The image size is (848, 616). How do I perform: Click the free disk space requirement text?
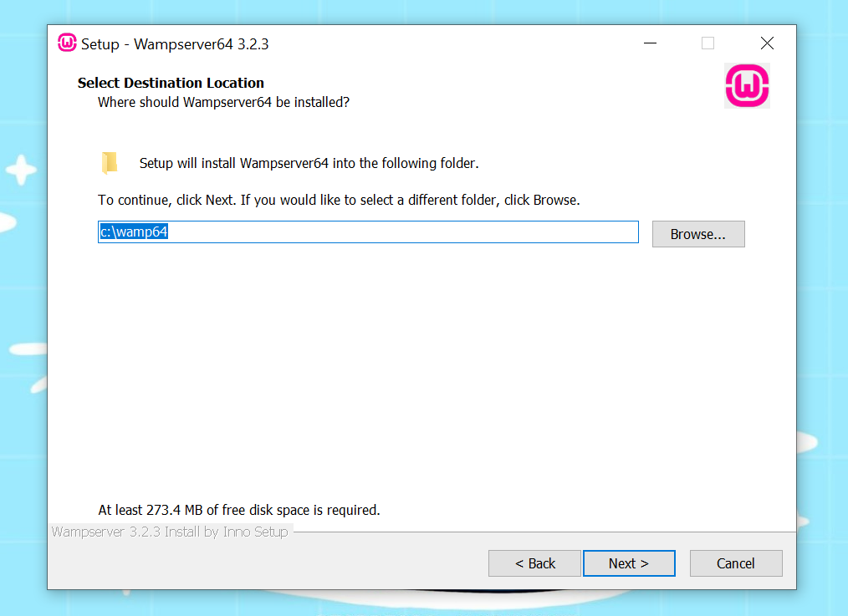tap(239, 510)
